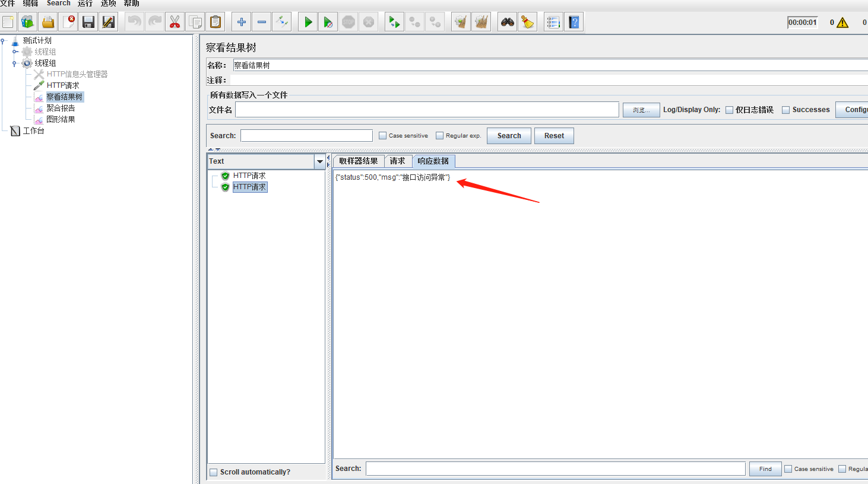The height and width of the screenshot is (484, 868).
Task: Toggle Scroll automatically checkbox
Action: pyautogui.click(x=214, y=472)
